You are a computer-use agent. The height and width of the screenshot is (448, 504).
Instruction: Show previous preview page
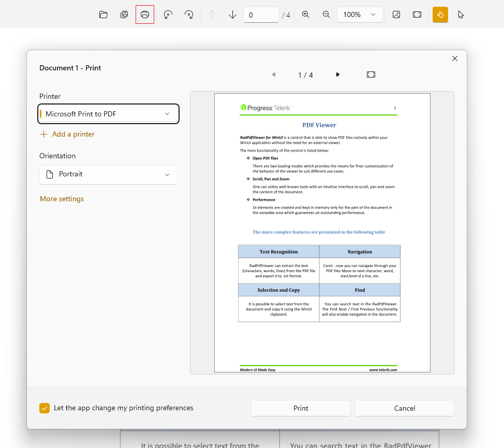274,74
